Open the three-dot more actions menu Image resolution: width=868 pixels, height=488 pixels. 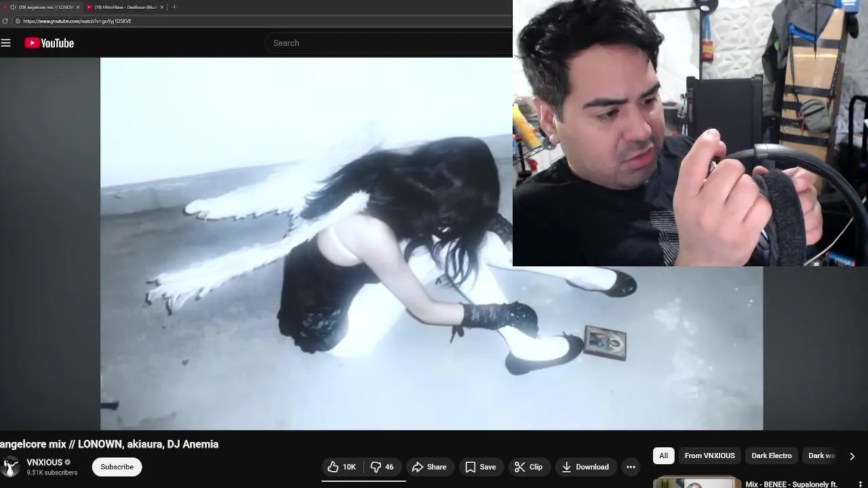(631, 467)
